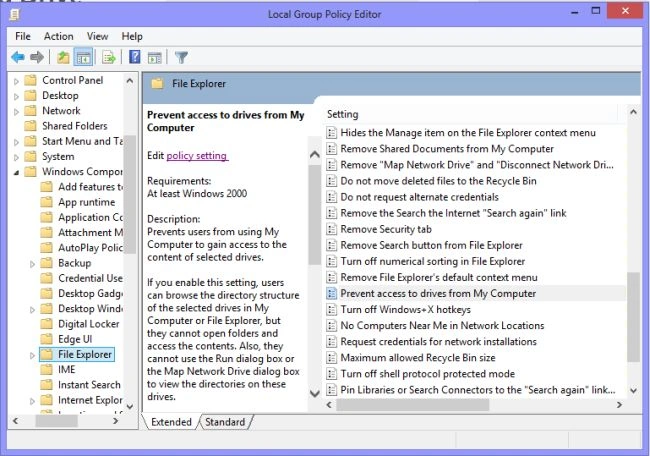Switch to the Extended tab
Viewport: 650px width, 456px height.
171,422
